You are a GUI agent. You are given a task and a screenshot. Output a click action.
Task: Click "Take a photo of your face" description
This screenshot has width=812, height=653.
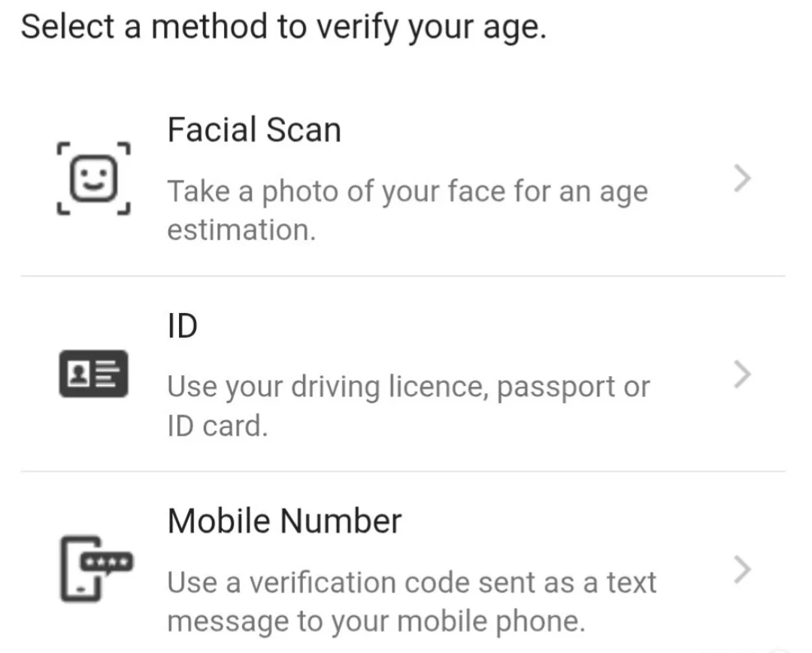tap(406, 192)
